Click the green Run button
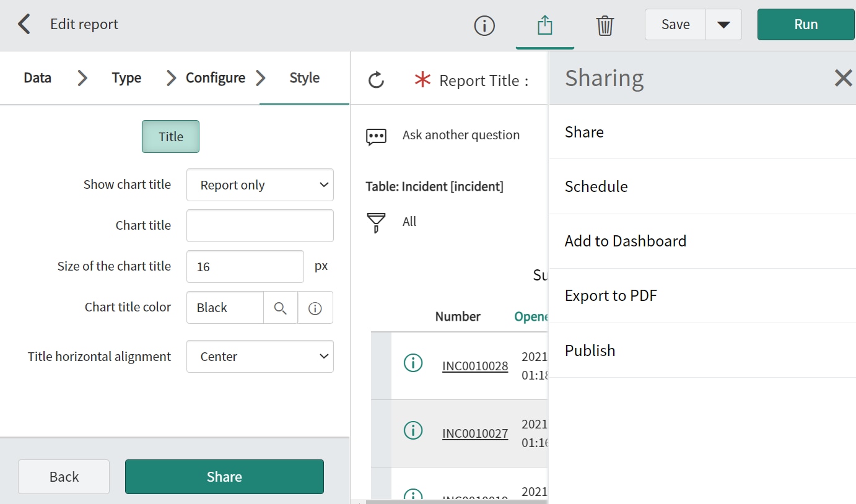The height and width of the screenshot is (504, 856). (x=806, y=25)
